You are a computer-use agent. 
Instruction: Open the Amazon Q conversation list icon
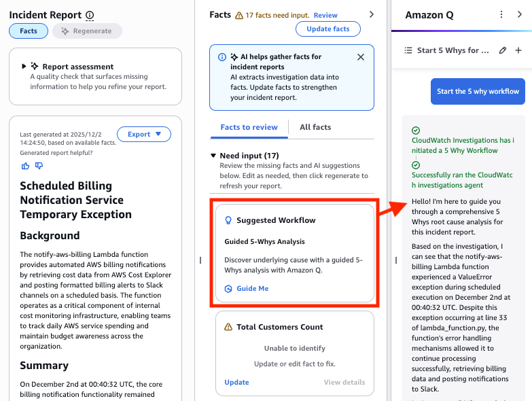[408, 50]
